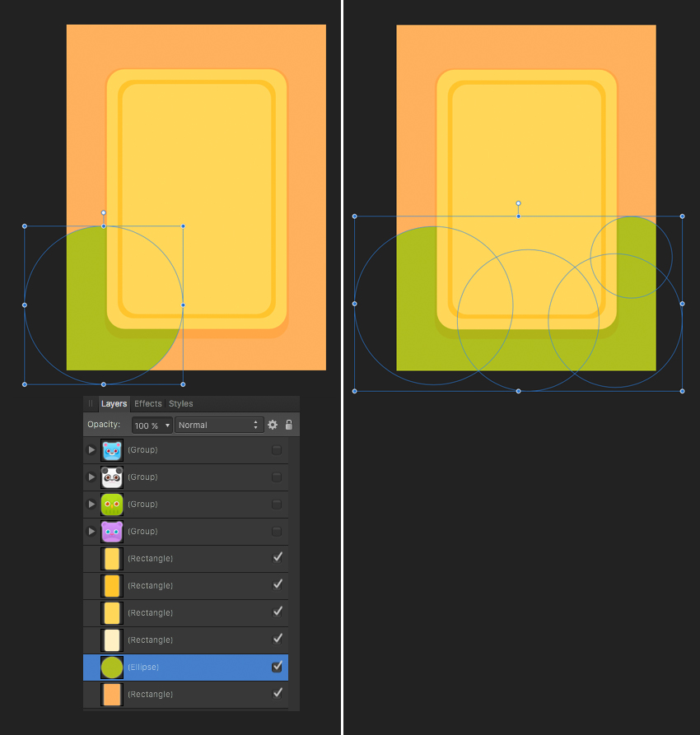This screenshot has width=700, height=735.
Task: Click the orange Rectangle layer thumbnail
Action: point(112,695)
